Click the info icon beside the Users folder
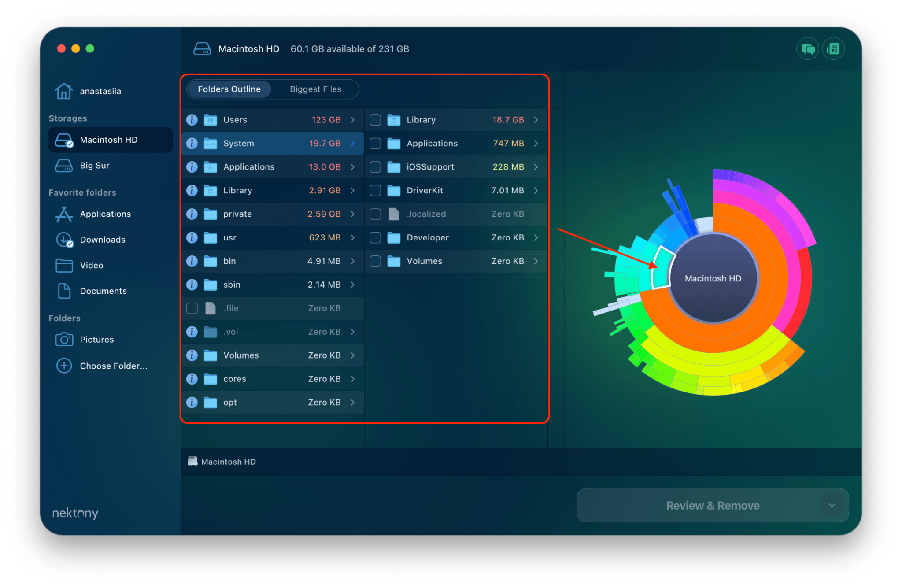The width and height of the screenshot is (902, 588). pyautogui.click(x=192, y=119)
